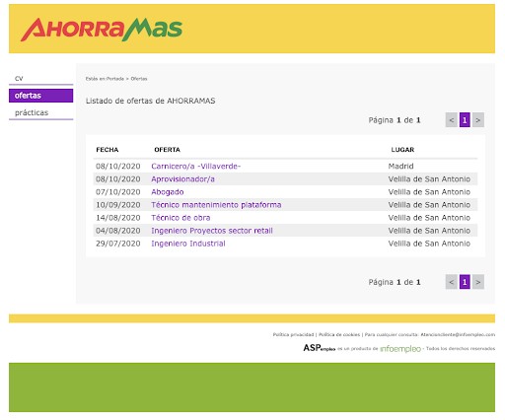Click the OFERTA column header
This screenshot has width=505, height=420.
[x=167, y=150]
